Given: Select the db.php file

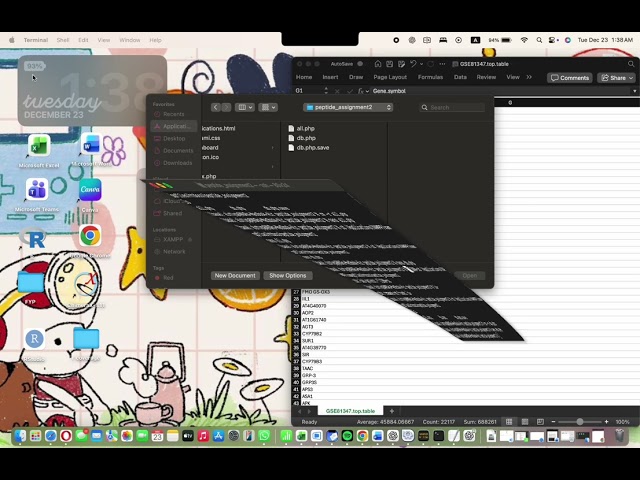Looking at the screenshot, I should [x=306, y=138].
